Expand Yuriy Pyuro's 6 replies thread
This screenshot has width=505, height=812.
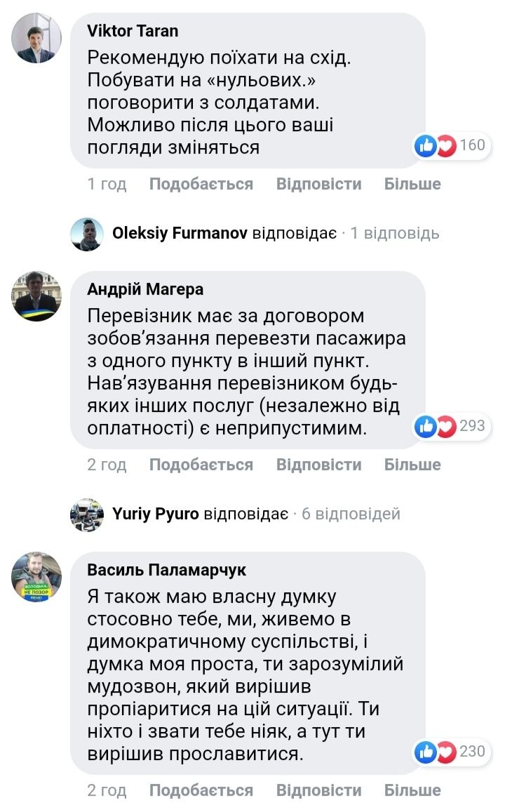(351, 514)
